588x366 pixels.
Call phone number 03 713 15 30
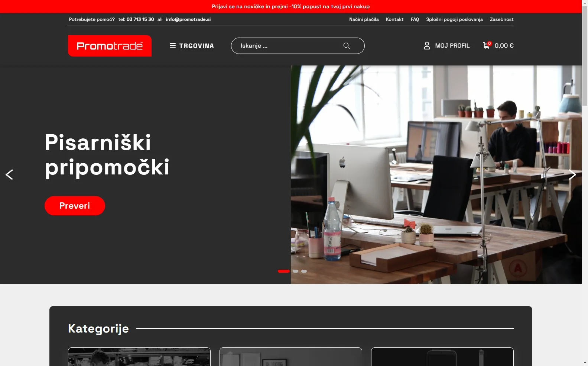[140, 19]
